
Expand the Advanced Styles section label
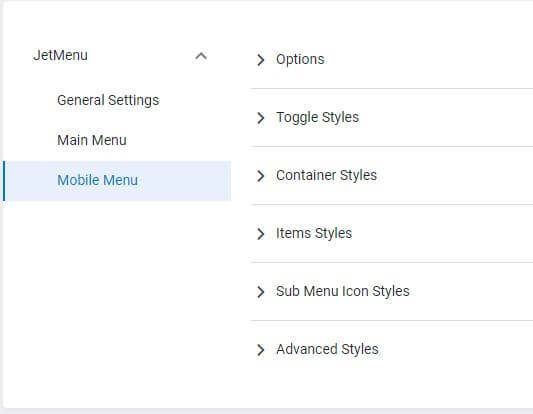[327, 349]
